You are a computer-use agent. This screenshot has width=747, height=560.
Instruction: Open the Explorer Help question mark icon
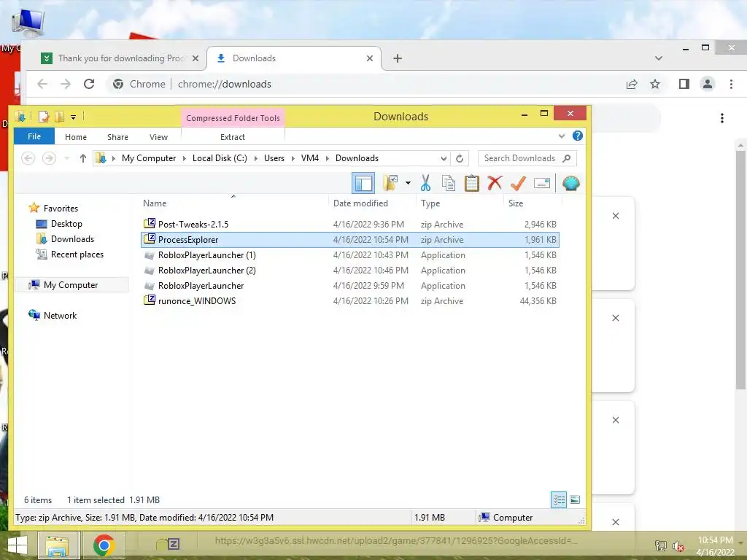pyautogui.click(x=578, y=136)
